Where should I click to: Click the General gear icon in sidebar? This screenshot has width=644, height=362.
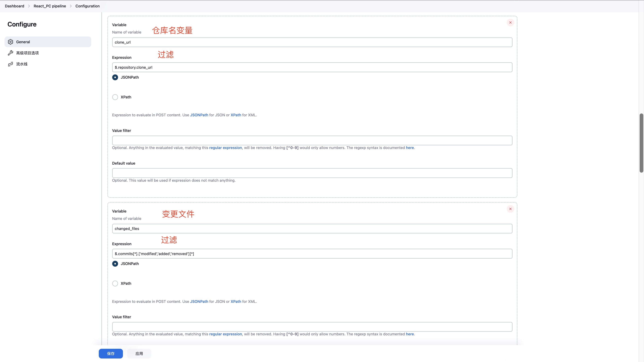point(11,42)
